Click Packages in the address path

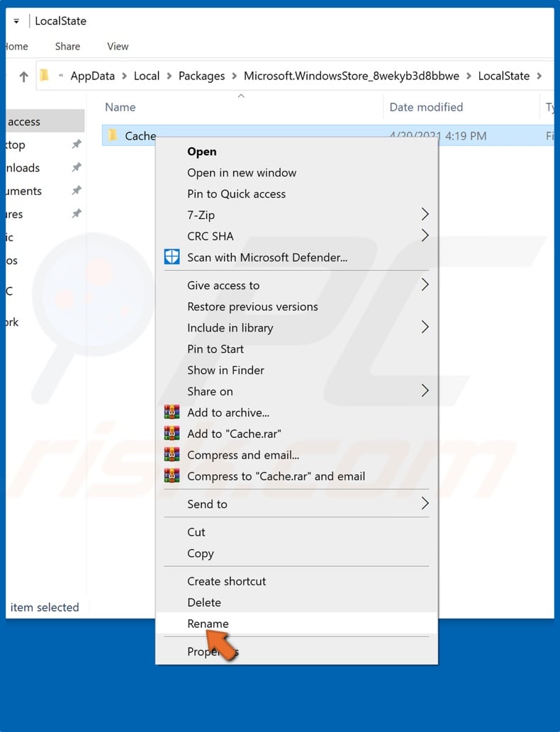[202, 76]
